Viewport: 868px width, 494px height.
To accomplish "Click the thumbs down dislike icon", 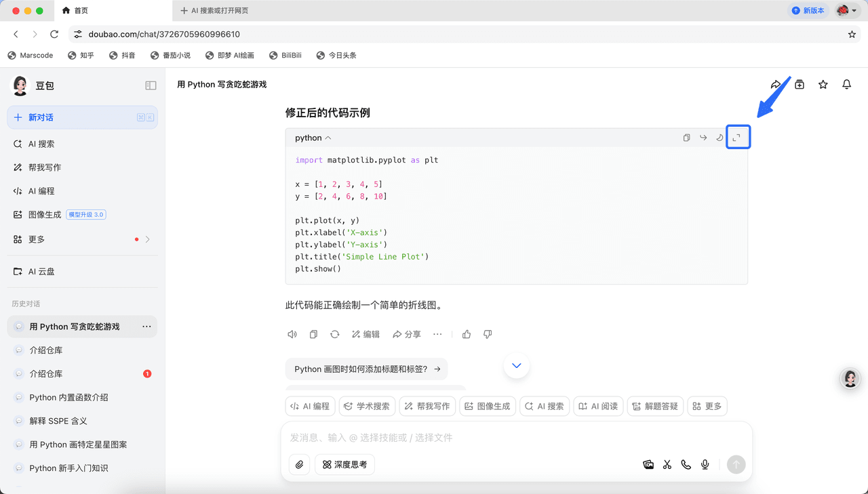I will [x=488, y=334].
